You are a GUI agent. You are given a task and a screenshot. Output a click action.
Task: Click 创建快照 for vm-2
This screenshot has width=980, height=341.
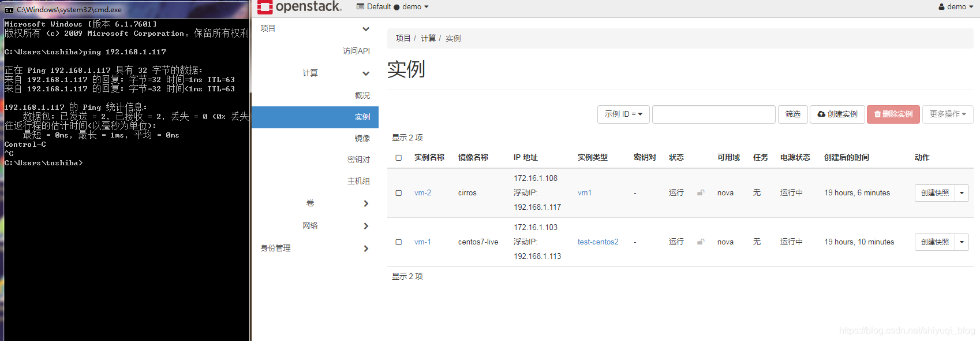[935, 193]
